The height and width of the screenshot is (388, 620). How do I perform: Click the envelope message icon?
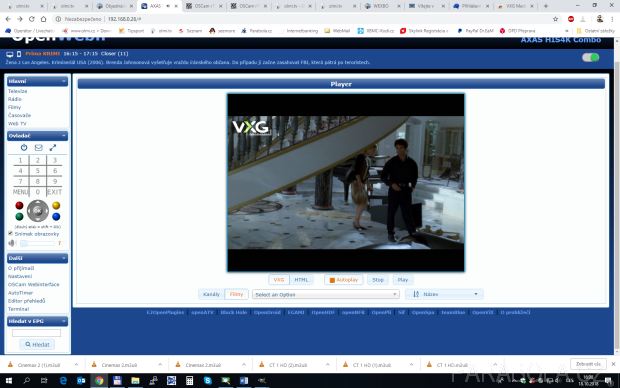click(38, 148)
